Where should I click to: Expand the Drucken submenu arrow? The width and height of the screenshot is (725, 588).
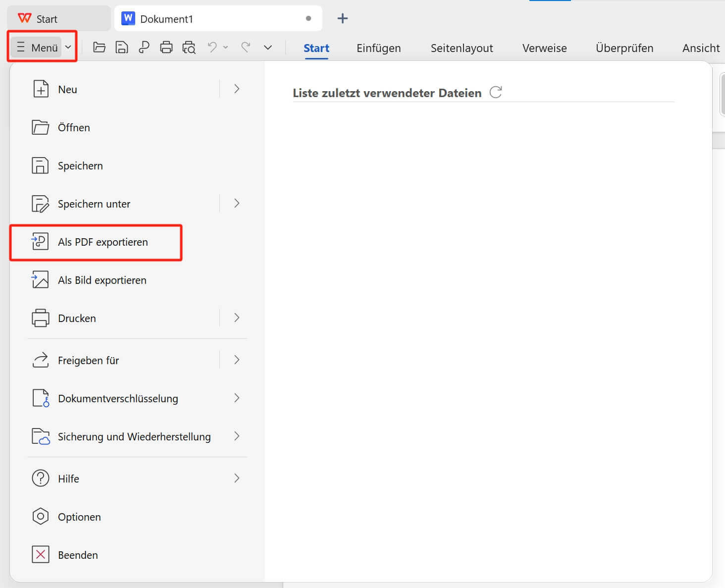coord(236,318)
